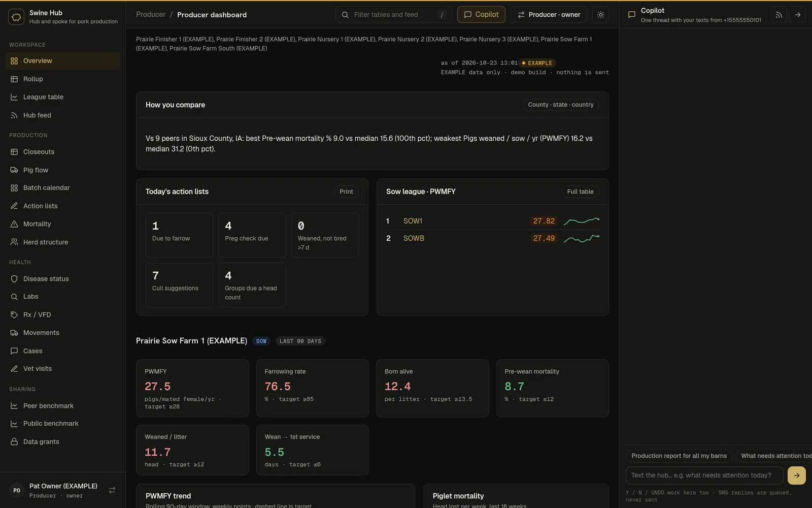
Task: Click the Swine Hub logo icon
Action: tap(16, 17)
